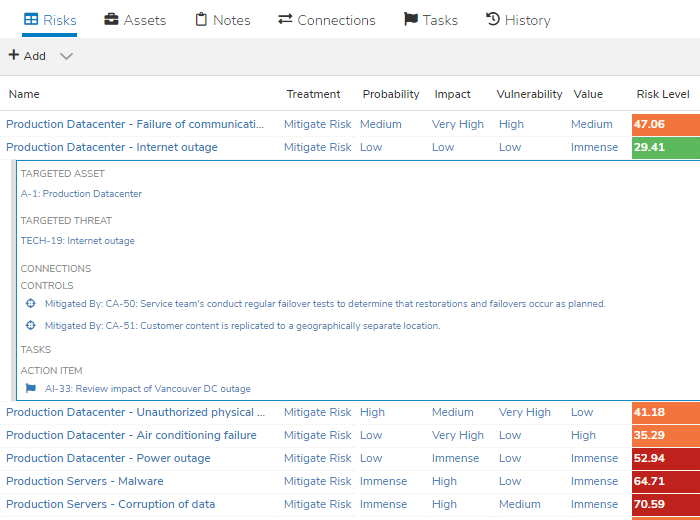The image size is (700, 520).
Task: Expand the Power outage risk row
Action: [x=108, y=458]
